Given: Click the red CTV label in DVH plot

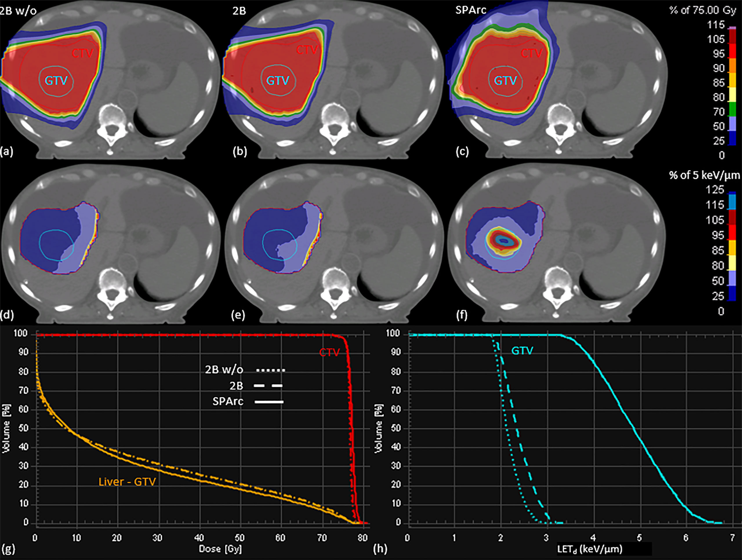Looking at the screenshot, I should [329, 352].
